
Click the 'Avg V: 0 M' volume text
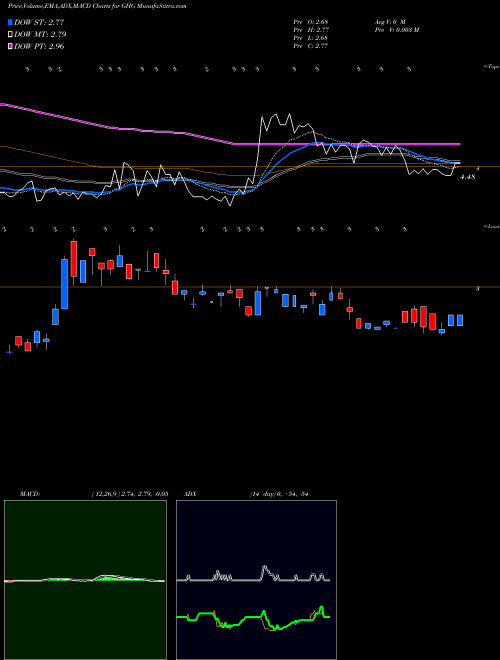(x=389, y=22)
